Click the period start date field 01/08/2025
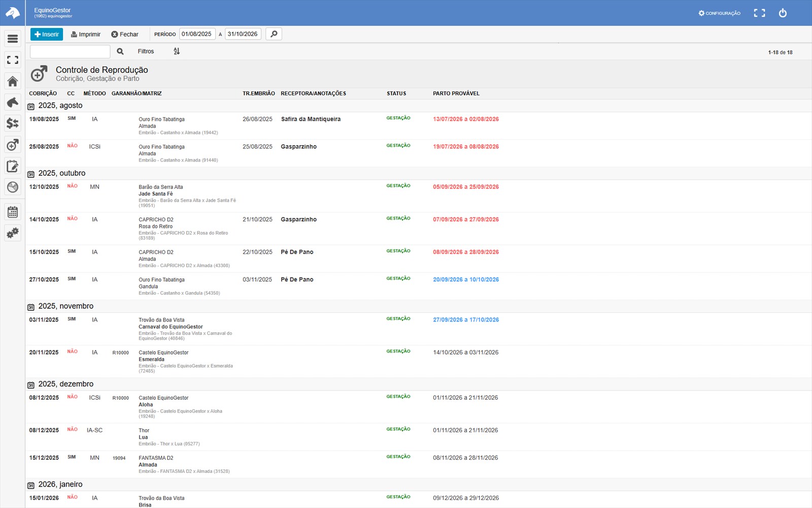The height and width of the screenshot is (508, 812). coord(197,34)
